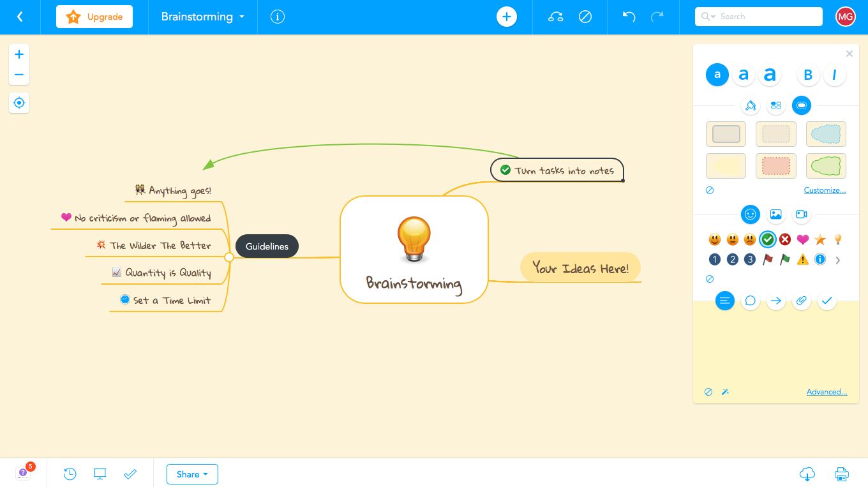Redo the last action
The height and width of the screenshot is (487, 868).
coord(657,17)
